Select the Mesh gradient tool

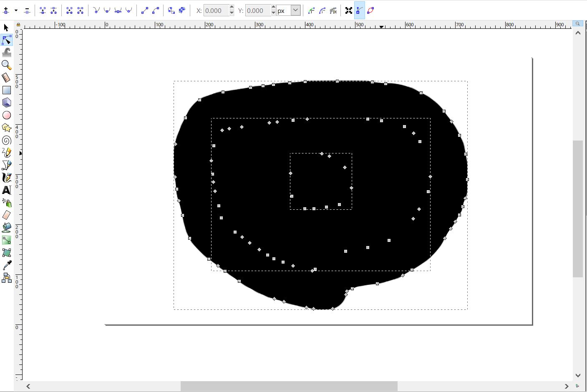click(x=6, y=253)
